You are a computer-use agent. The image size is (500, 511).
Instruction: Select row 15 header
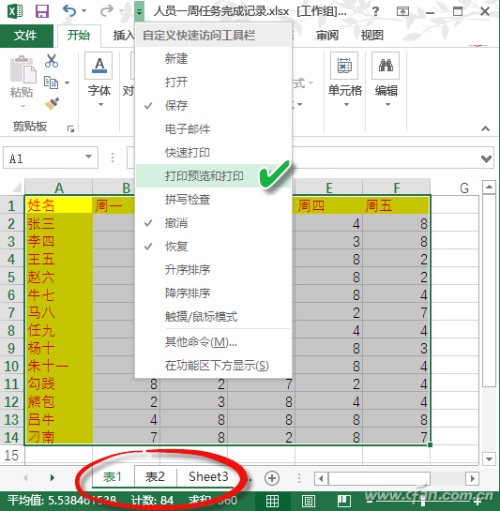tap(11, 455)
